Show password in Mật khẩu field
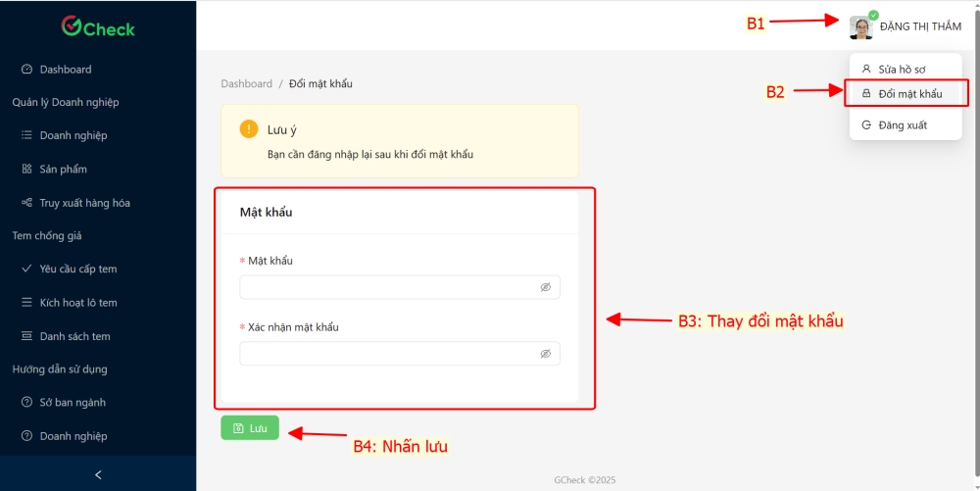980x491 pixels. coord(546,287)
